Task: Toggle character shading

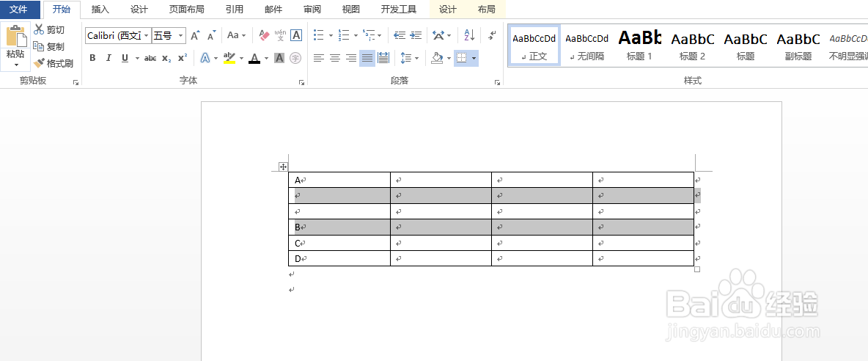Action: [279, 57]
